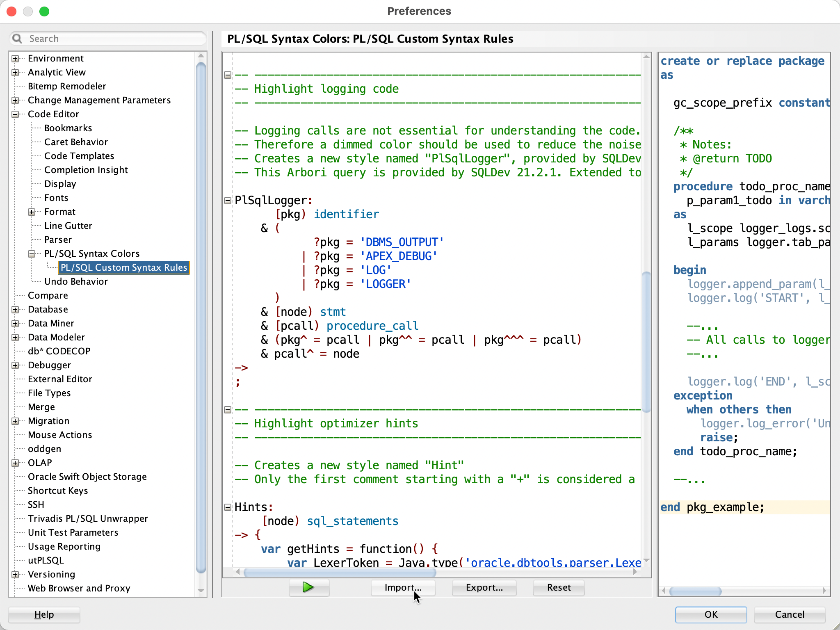The height and width of the screenshot is (630, 840).
Task: Select Completion Insight in the tree
Action: pos(86,170)
